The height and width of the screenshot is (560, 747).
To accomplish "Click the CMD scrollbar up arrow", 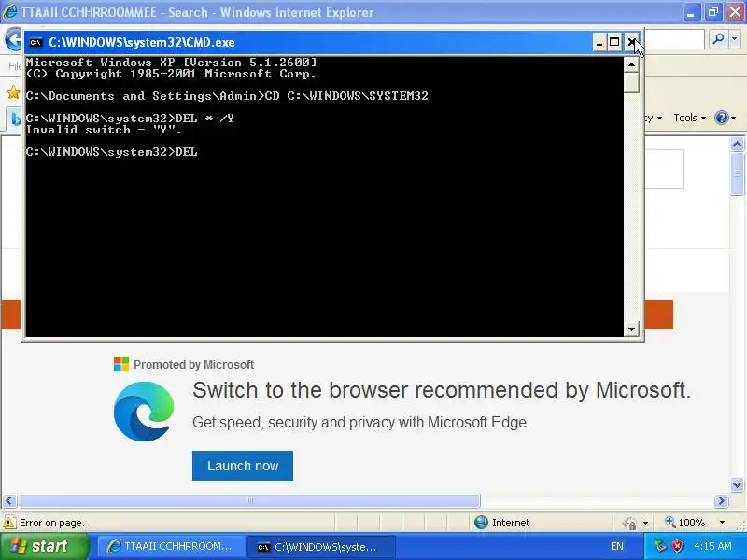I will pos(631,64).
